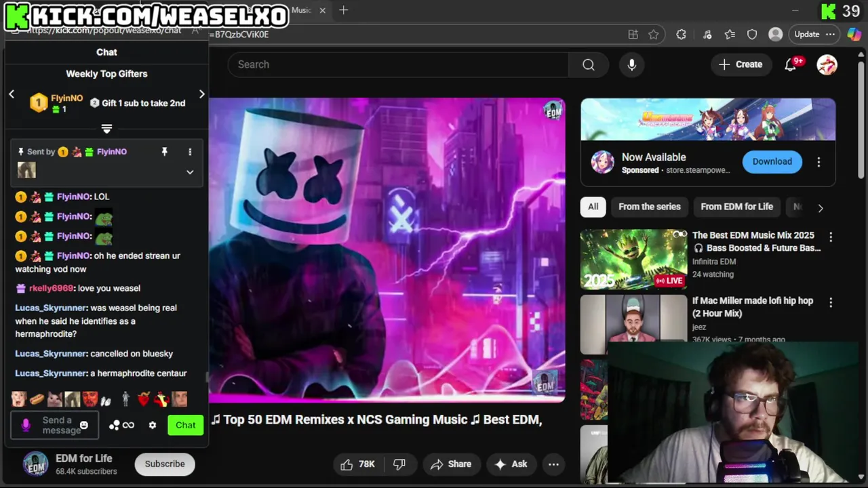Click Lucas_Skyrunner in 'cancelled on bluesky' message

pyautogui.click(x=51, y=354)
